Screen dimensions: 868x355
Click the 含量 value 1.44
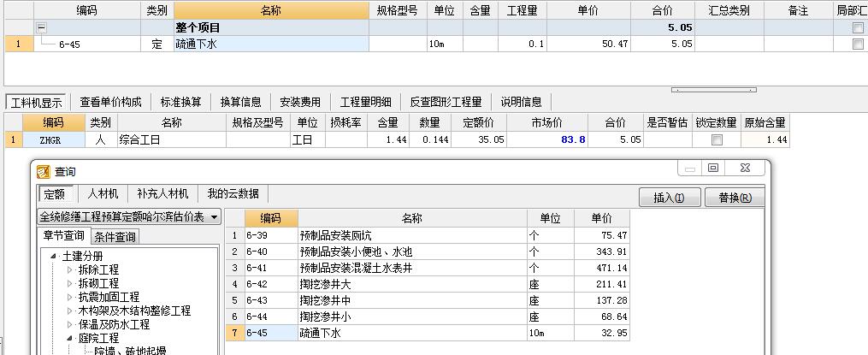pyautogui.click(x=388, y=140)
